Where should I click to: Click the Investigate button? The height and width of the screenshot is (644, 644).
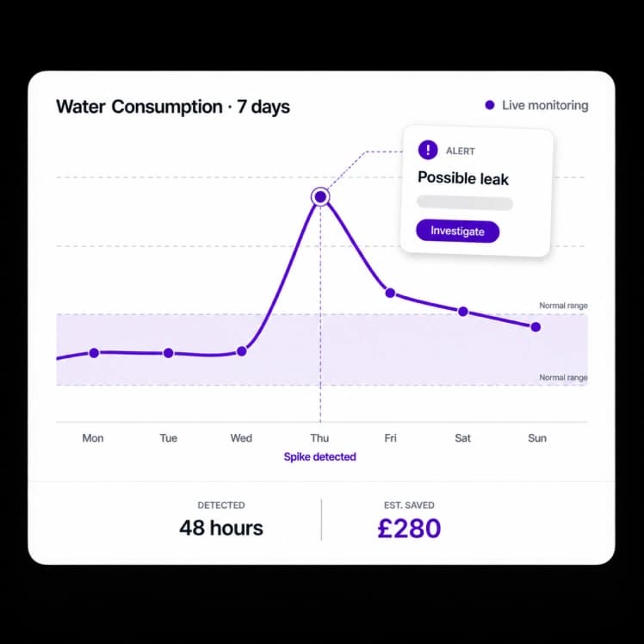pyautogui.click(x=457, y=231)
